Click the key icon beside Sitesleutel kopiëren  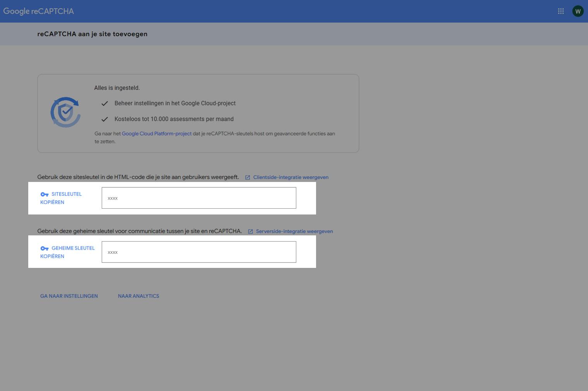44,194
